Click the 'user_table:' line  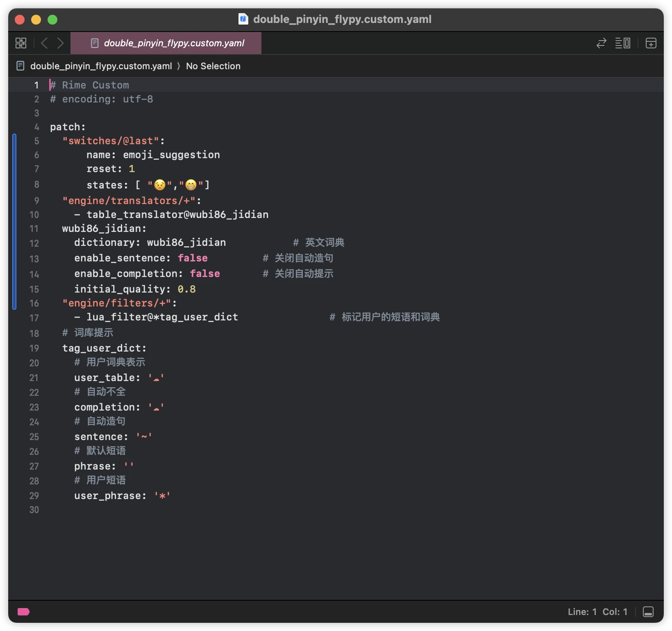coord(119,378)
